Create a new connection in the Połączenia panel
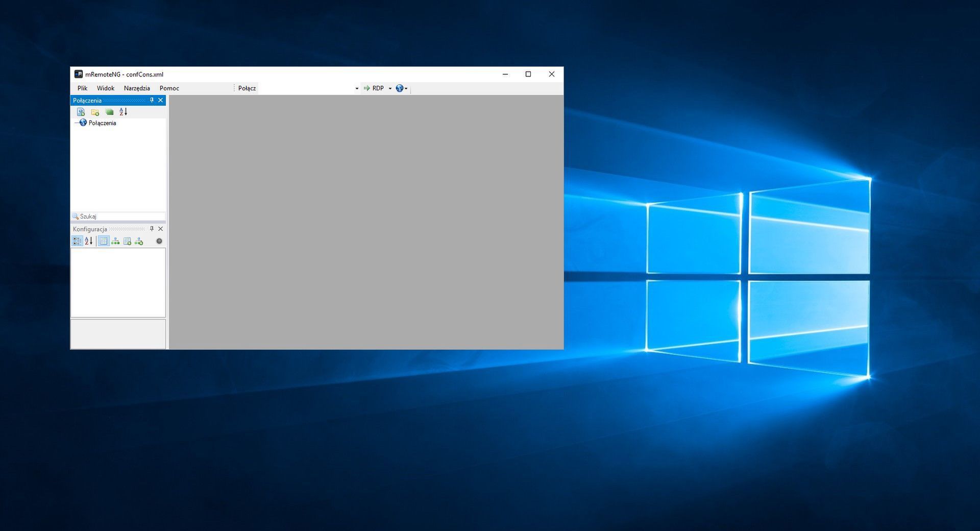The height and width of the screenshot is (531, 980). coord(81,112)
